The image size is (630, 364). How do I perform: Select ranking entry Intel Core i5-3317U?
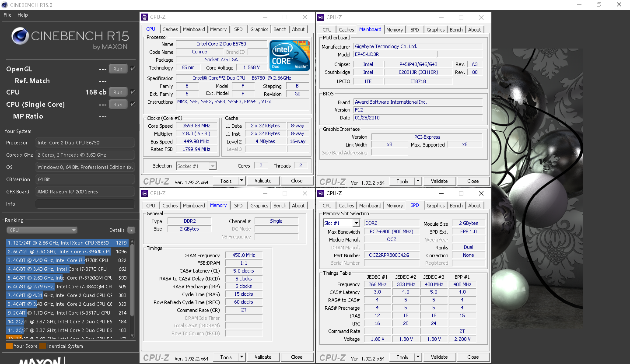tap(67, 313)
